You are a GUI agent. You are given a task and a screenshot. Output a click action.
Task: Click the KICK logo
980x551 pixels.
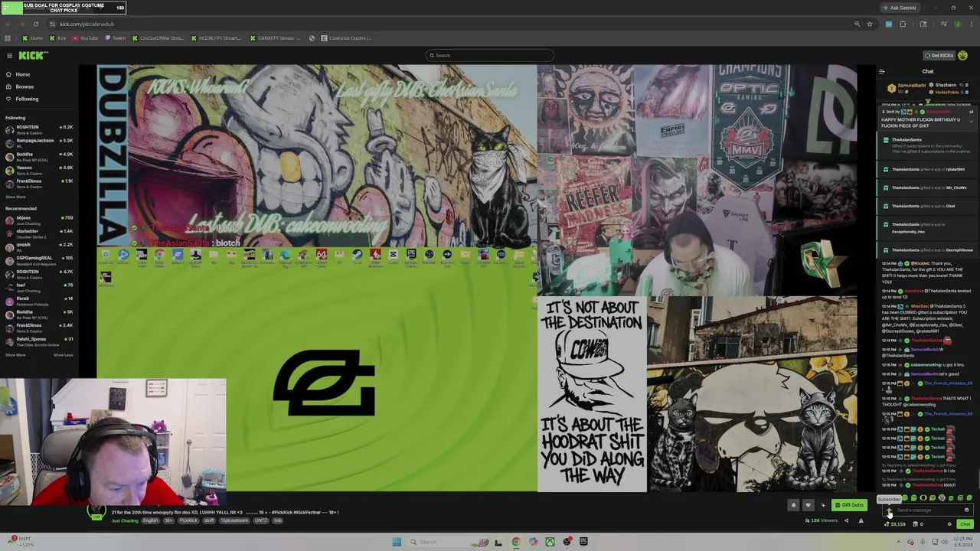click(x=34, y=55)
